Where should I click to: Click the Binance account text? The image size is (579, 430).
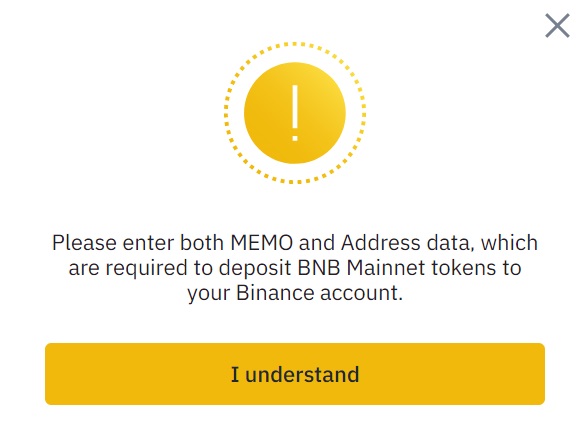(319, 293)
